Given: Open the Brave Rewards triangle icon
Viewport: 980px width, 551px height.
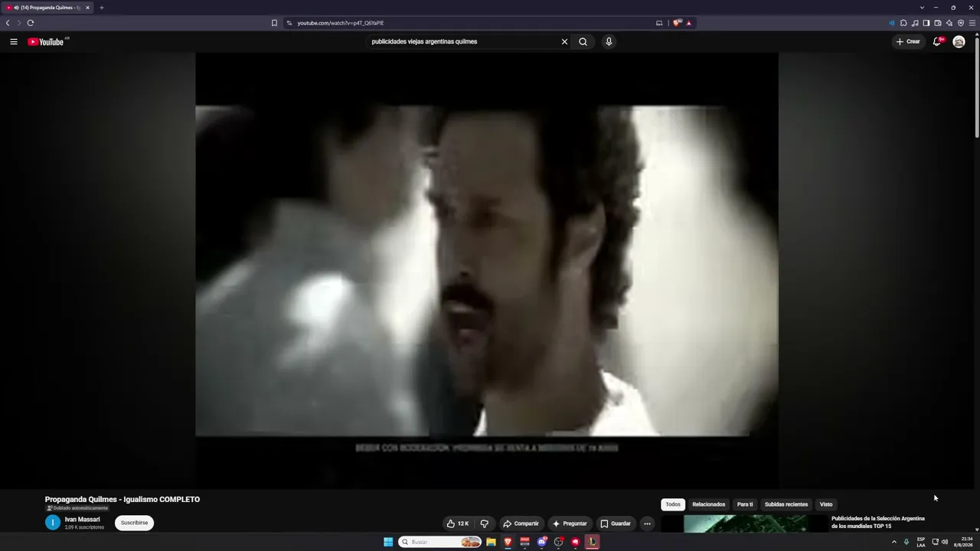Looking at the screenshot, I should pyautogui.click(x=688, y=23).
